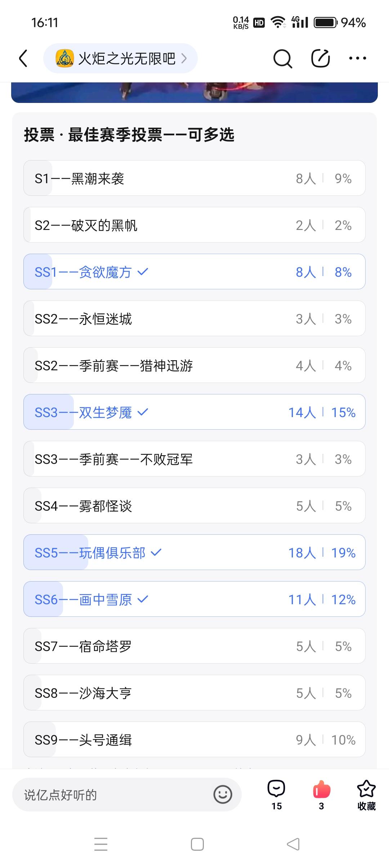The height and width of the screenshot is (868, 389).
Task: Tap the banner image thumbnail above poll
Action: [194, 92]
